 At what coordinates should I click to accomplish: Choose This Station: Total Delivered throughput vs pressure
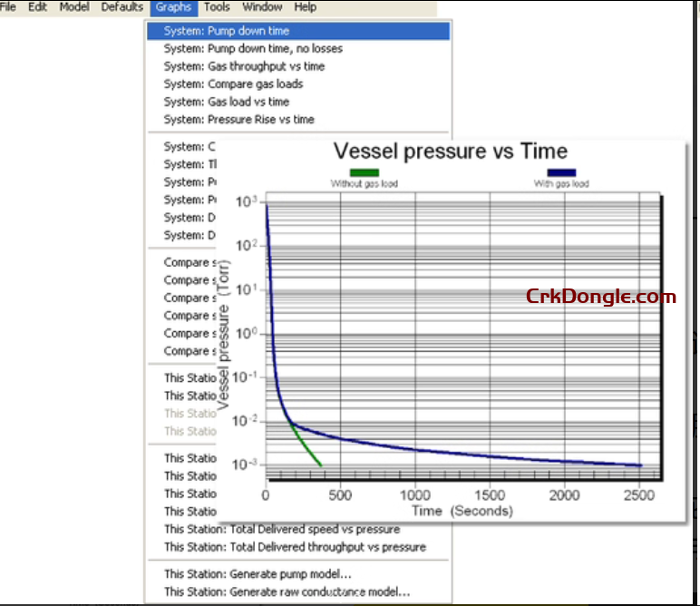tap(295, 547)
